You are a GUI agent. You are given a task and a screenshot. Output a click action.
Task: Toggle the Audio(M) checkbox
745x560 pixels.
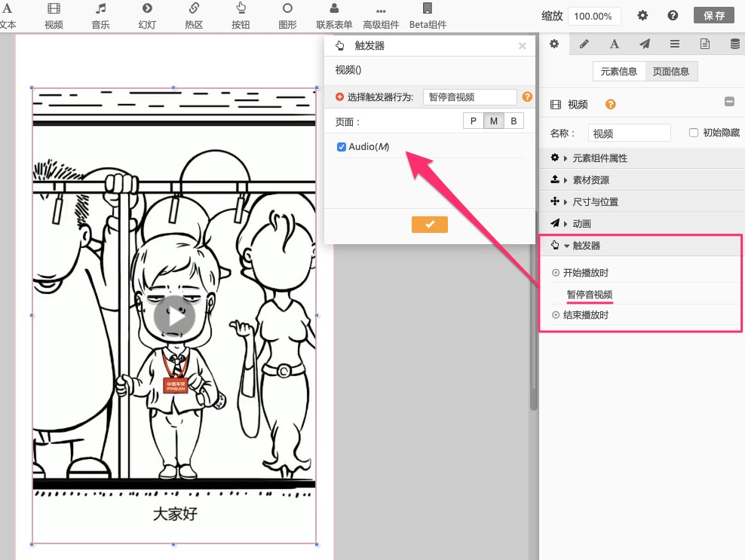click(342, 147)
